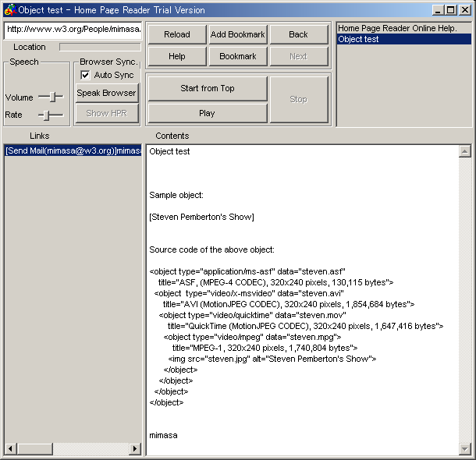Screen dimensions: 476x460
Task: Click the Contents scrollbar up arrow
Action: [465, 151]
